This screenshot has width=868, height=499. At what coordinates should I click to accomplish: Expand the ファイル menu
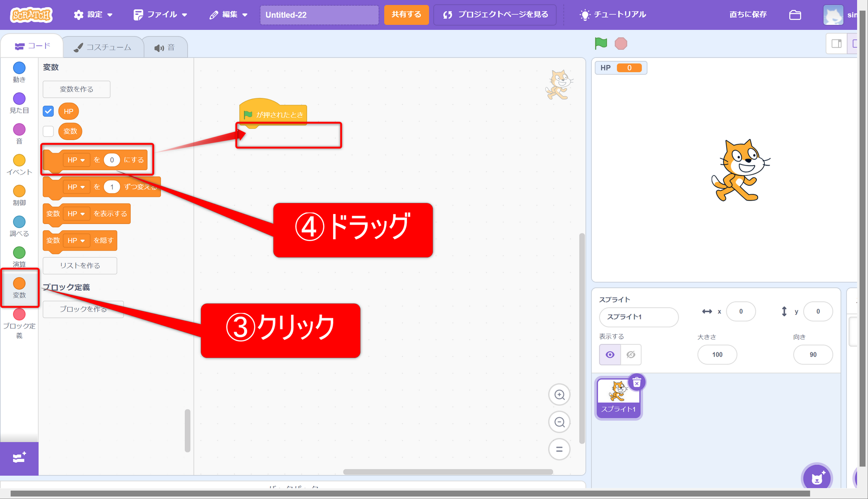(x=160, y=14)
